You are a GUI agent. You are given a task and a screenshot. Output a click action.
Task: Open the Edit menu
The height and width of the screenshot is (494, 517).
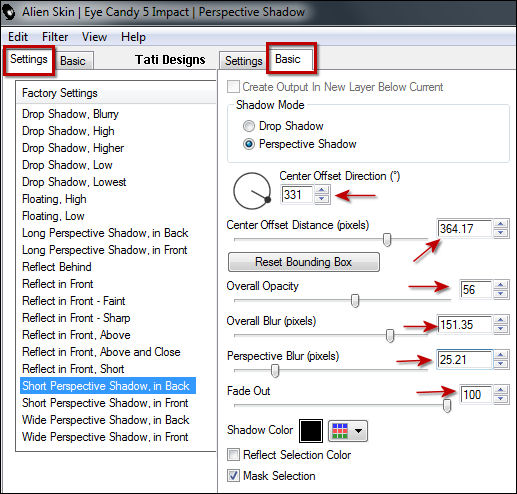[18, 37]
